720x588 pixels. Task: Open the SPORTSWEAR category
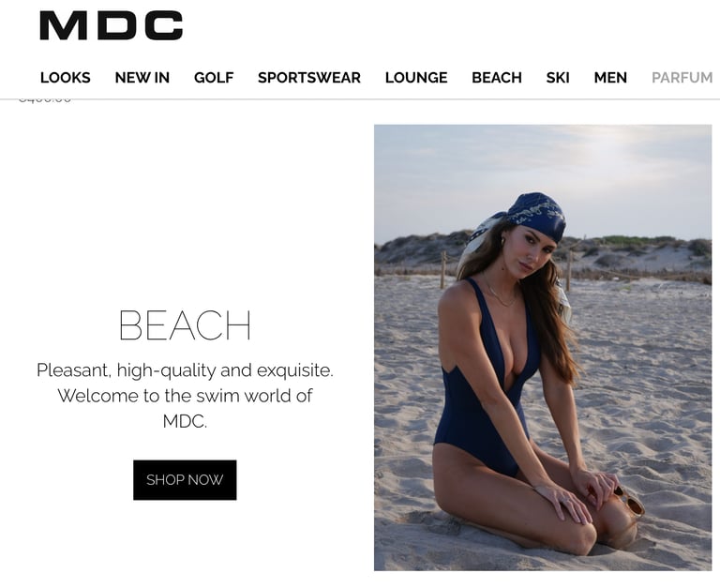[309, 78]
